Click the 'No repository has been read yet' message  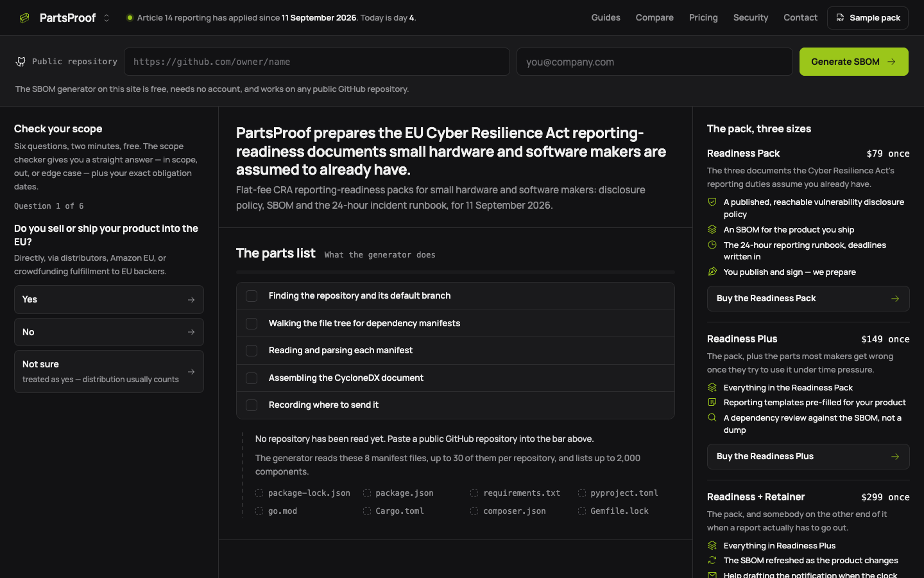[425, 439]
